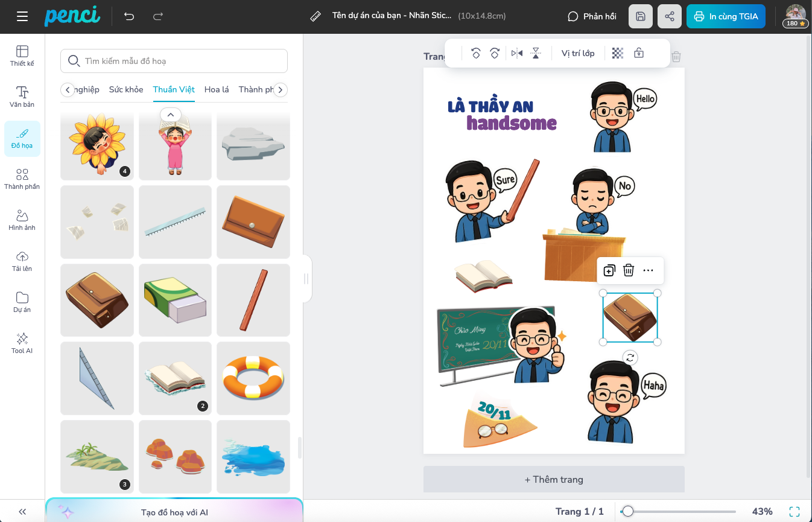Flip the selected graphic horizontally

(x=517, y=53)
